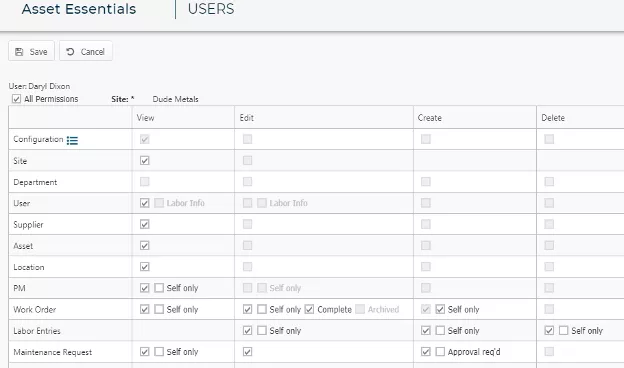
Task: Uncheck the Asset View checkbox
Action: [144, 245]
